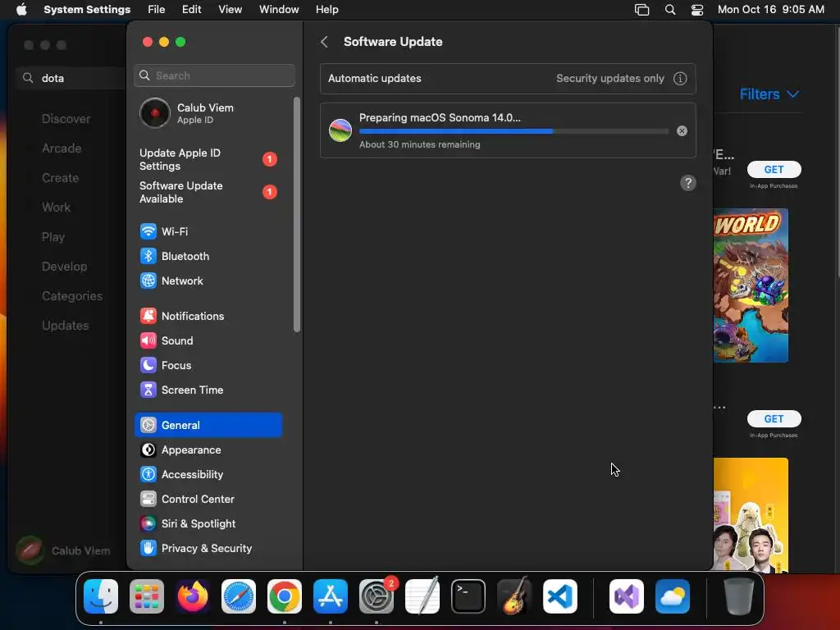Open Siri & Spotlight settings

208,524
